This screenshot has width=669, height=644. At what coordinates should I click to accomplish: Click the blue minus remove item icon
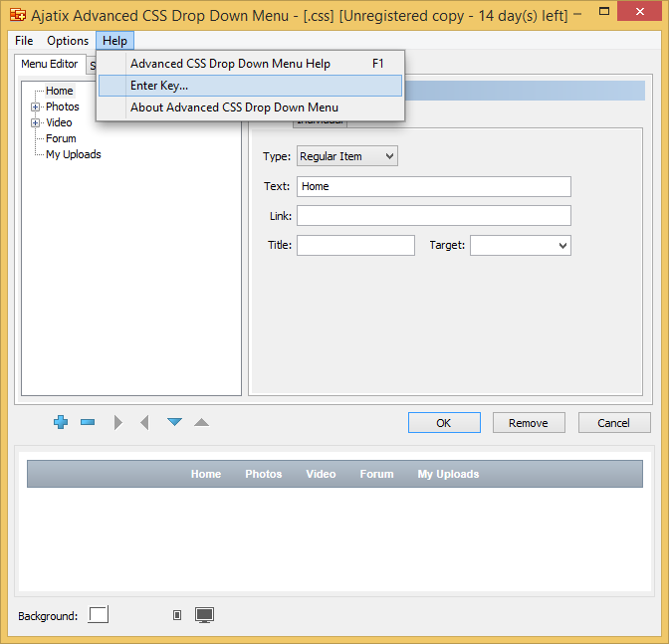coord(88,422)
